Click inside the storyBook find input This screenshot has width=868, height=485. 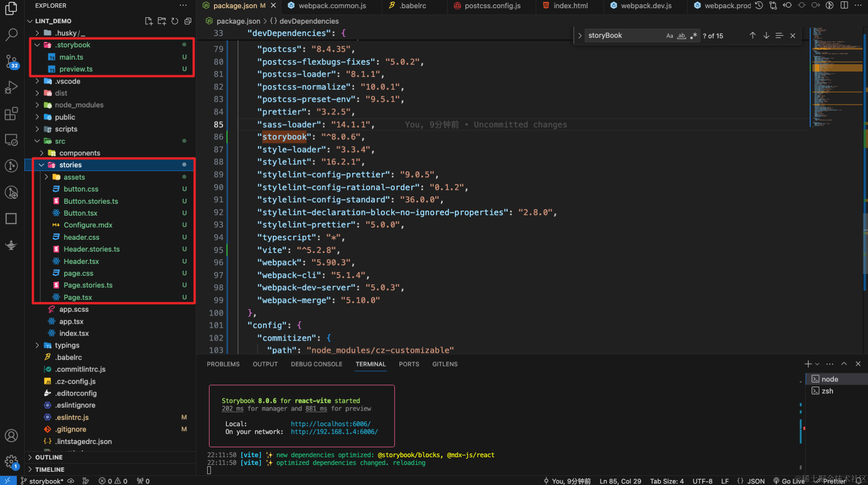624,36
